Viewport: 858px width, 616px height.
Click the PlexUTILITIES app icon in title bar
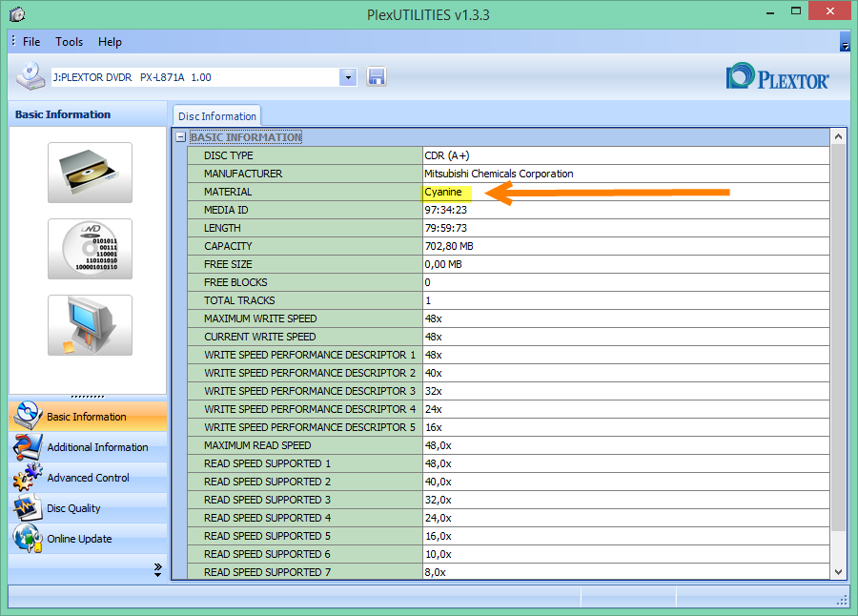17,14
